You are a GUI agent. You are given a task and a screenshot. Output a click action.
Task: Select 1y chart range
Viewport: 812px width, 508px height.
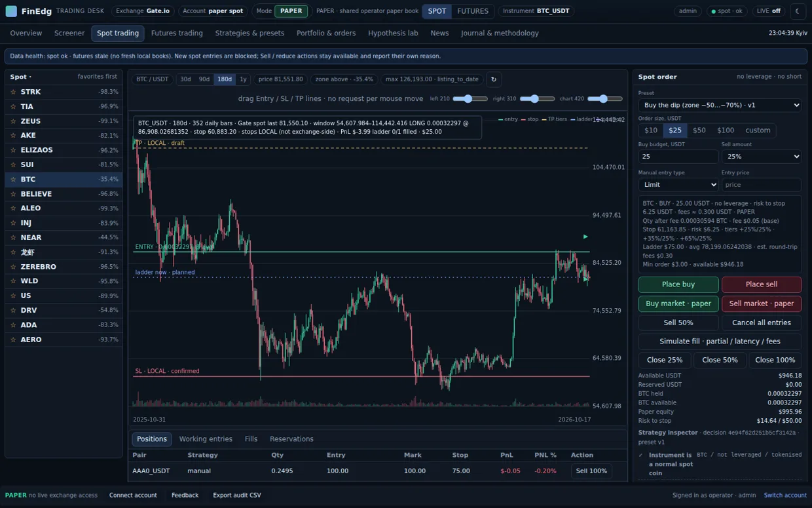pos(243,79)
